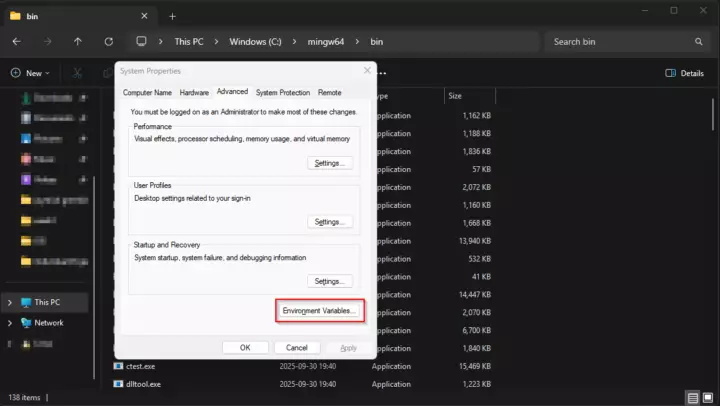Expand the This PC tree node

tap(10, 302)
